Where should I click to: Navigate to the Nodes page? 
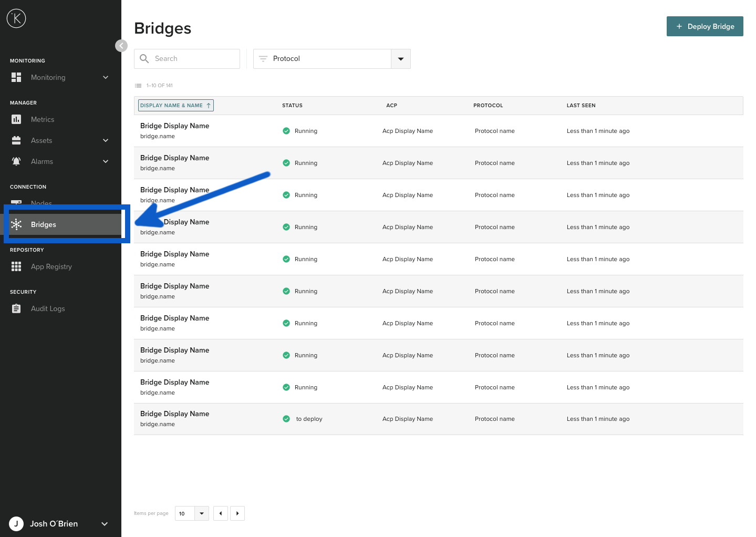click(x=42, y=203)
